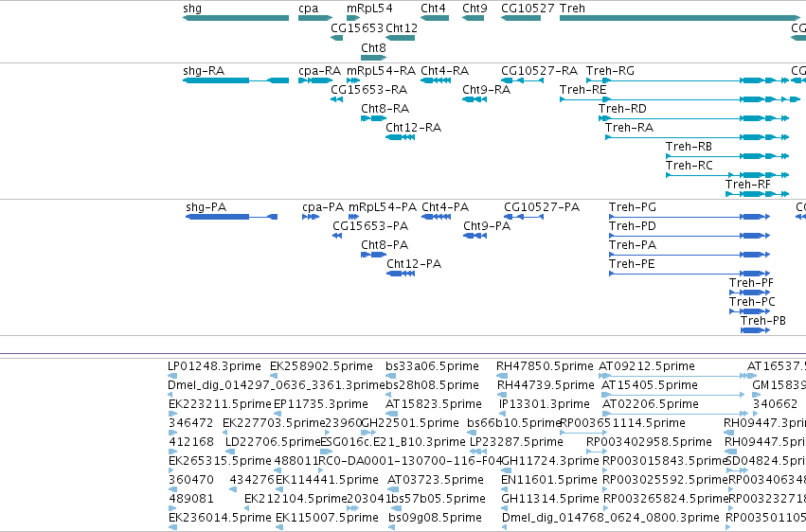This screenshot has height=532, width=806.
Task: Select protein mRpL54-PA
Action: pos(353,217)
